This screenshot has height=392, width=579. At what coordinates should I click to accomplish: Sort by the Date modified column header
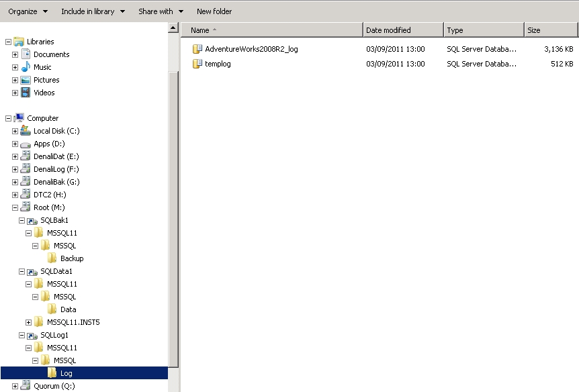click(403, 30)
